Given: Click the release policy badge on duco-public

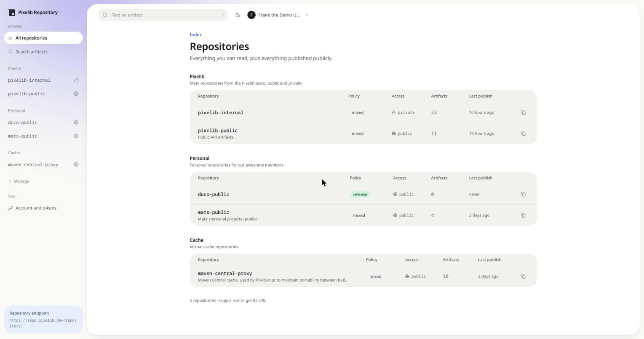Looking at the screenshot, I should pyautogui.click(x=360, y=194).
